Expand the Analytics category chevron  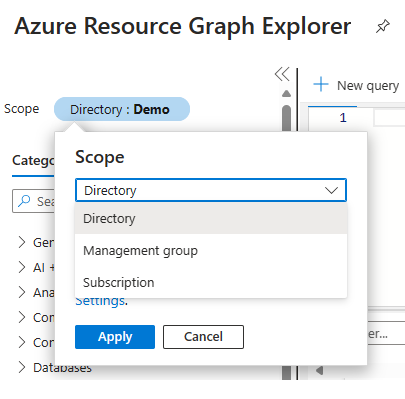22,292
